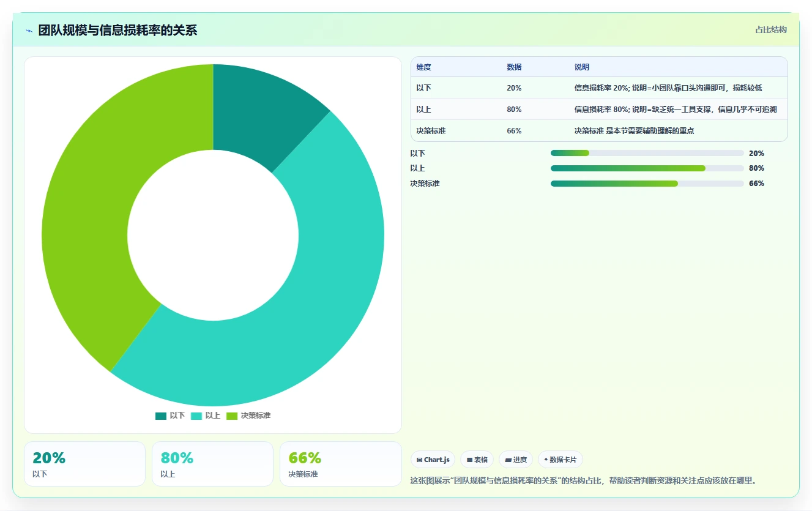Click the Chart.js tag chip

[433, 460]
